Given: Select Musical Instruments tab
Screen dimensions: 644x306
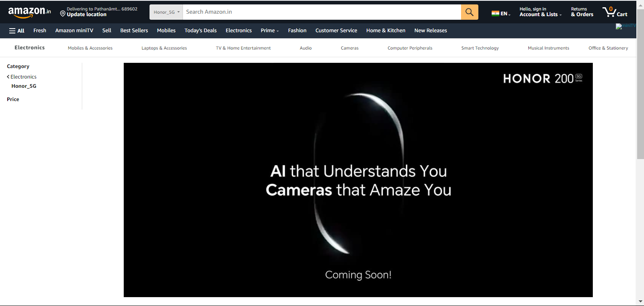Looking at the screenshot, I should (548, 48).
